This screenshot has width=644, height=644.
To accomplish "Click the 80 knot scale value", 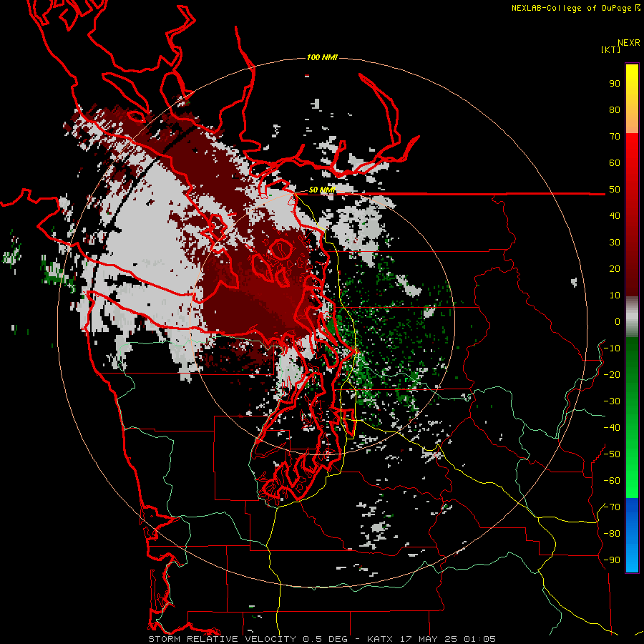I will pos(615,110).
